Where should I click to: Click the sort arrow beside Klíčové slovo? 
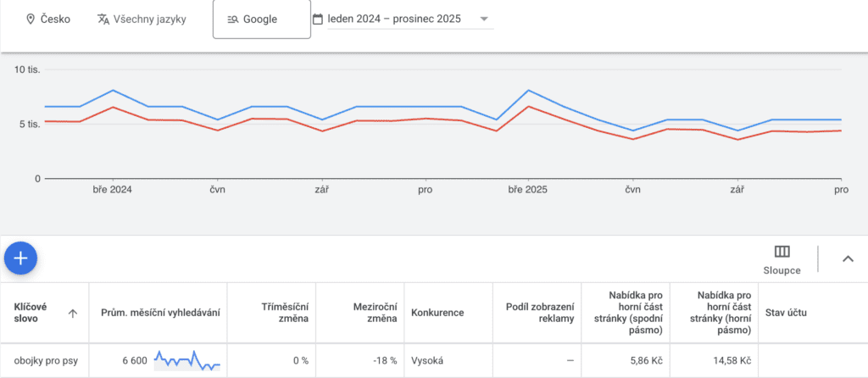[x=73, y=313]
